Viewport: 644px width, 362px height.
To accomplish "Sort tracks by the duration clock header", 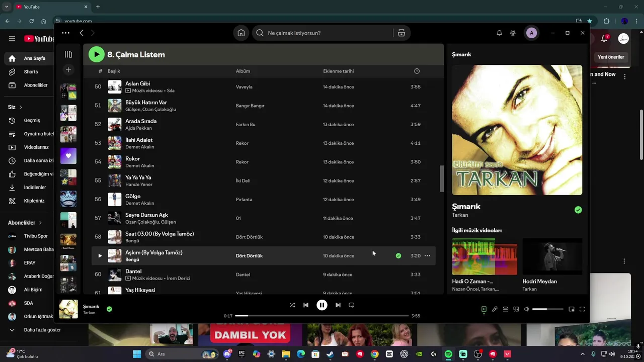I will 417,71.
